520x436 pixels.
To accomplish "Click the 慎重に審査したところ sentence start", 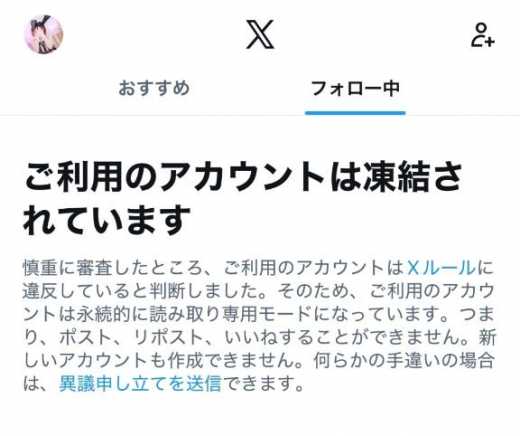I will 113,268.
